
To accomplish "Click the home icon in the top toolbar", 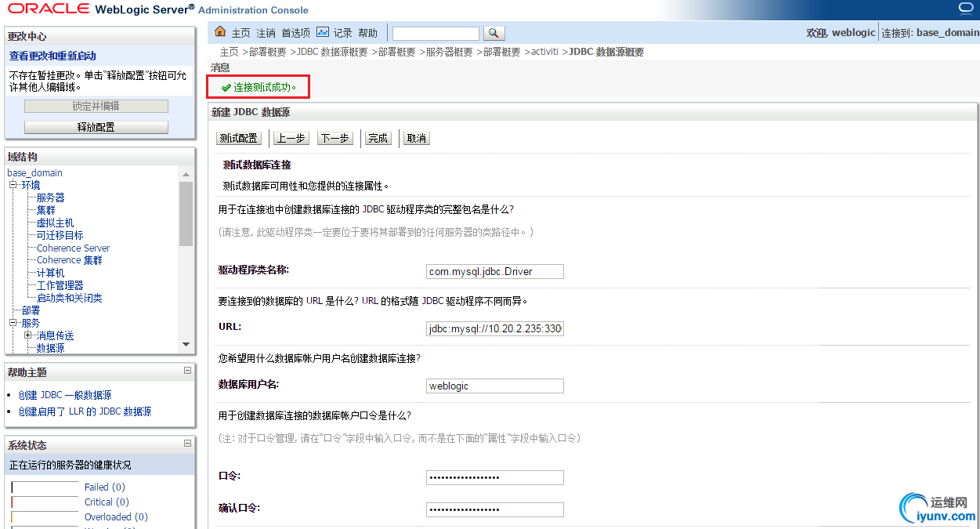I will [220, 32].
